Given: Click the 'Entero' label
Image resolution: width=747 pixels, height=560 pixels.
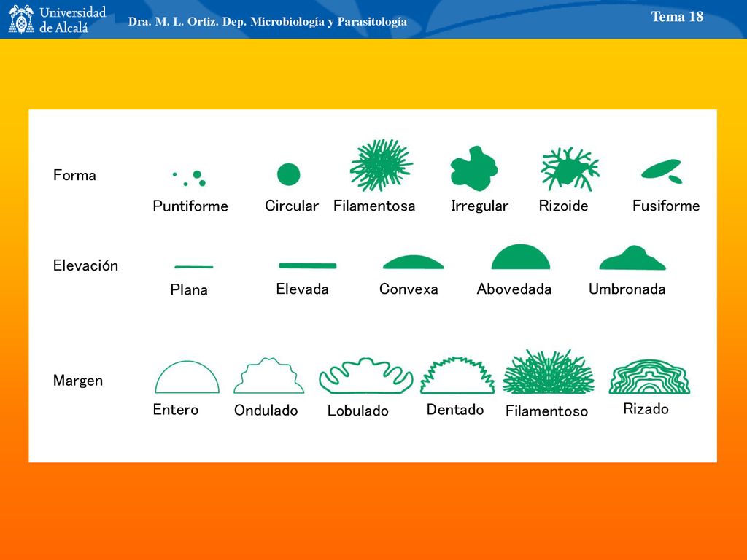Looking at the screenshot, I should click(176, 410).
